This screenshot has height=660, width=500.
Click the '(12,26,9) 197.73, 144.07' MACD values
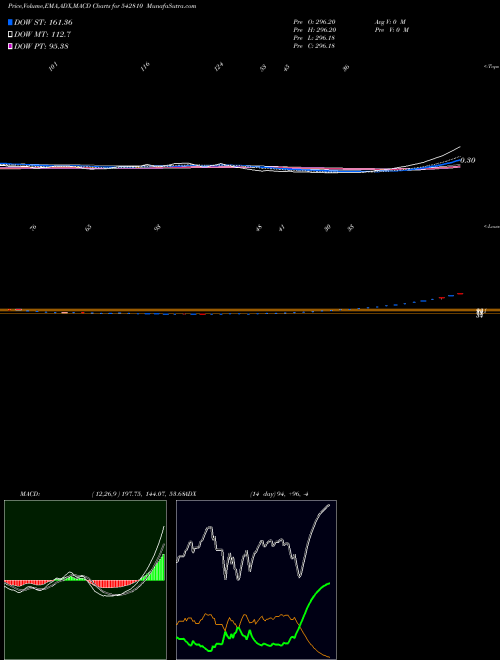[x=129, y=494]
